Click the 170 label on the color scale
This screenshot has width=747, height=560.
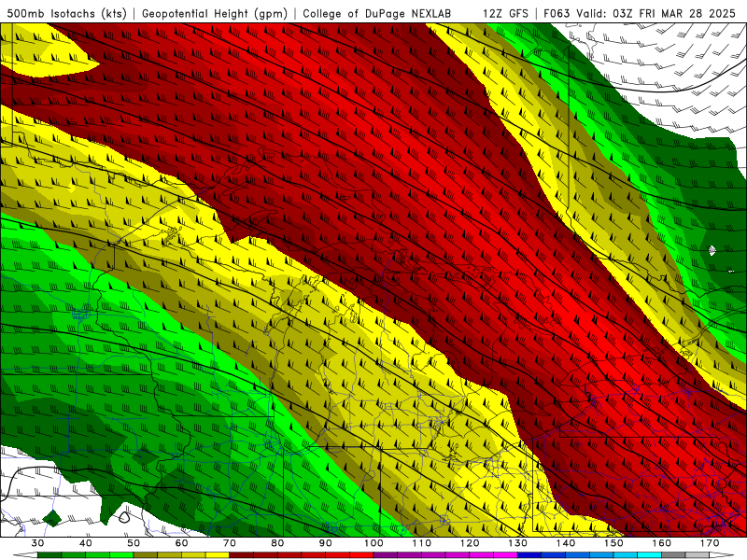tap(710, 543)
